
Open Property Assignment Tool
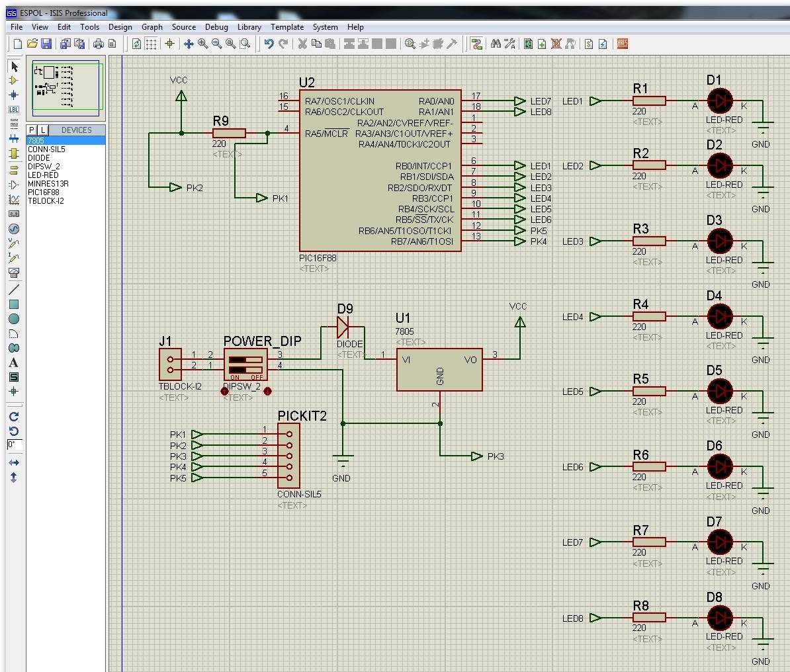(x=510, y=44)
